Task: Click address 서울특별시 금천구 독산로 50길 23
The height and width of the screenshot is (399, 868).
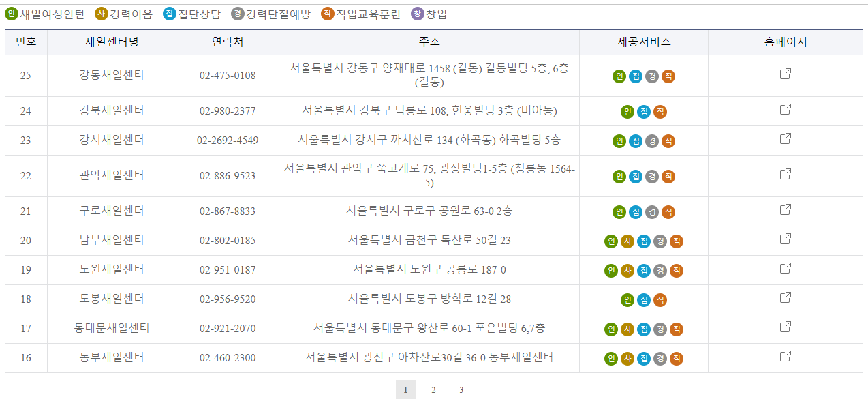Action: tap(429, 240)
